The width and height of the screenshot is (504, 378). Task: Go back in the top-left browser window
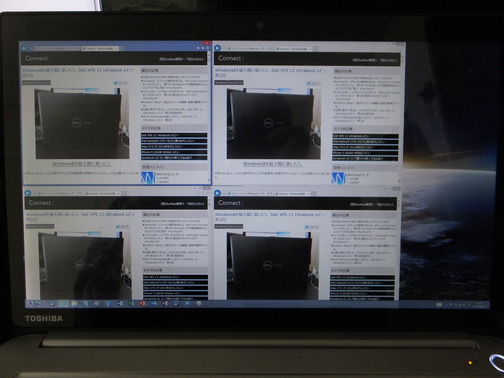24,48
